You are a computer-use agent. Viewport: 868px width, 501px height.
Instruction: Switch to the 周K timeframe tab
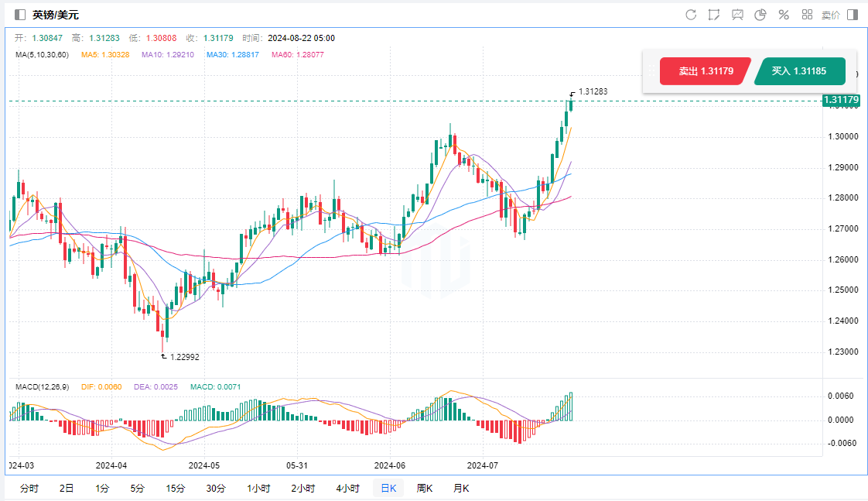point(424,488)
